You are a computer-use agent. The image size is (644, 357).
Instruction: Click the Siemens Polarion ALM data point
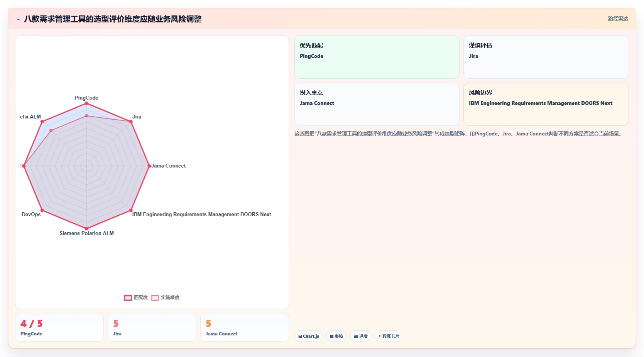click(86, 228)
